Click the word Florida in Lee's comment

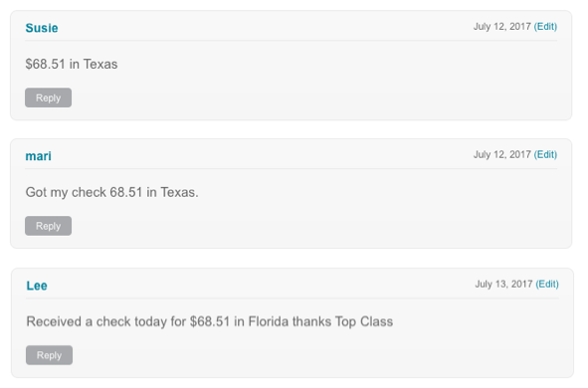269,321
